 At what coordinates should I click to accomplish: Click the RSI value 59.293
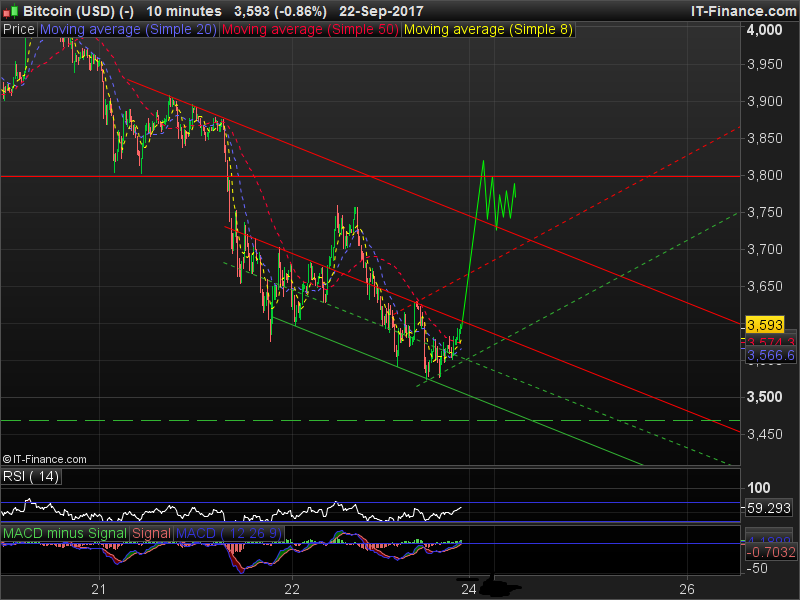tap(768, 508)
